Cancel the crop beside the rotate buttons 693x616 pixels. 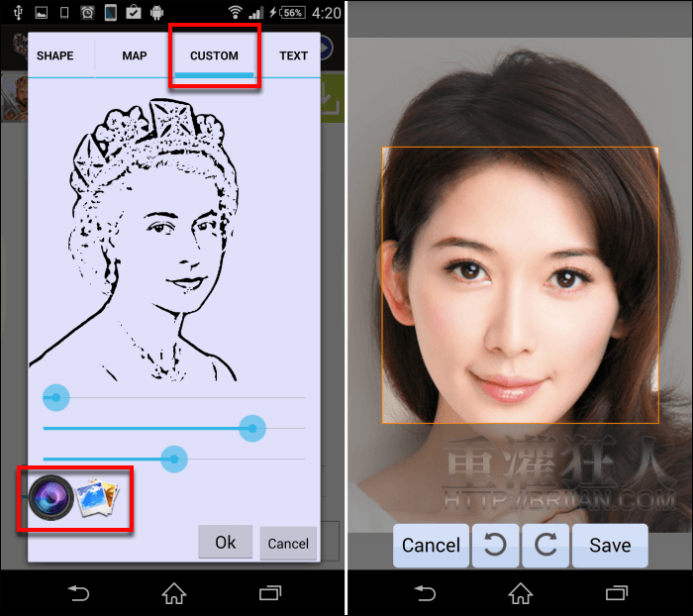click(x=431, y=546)
